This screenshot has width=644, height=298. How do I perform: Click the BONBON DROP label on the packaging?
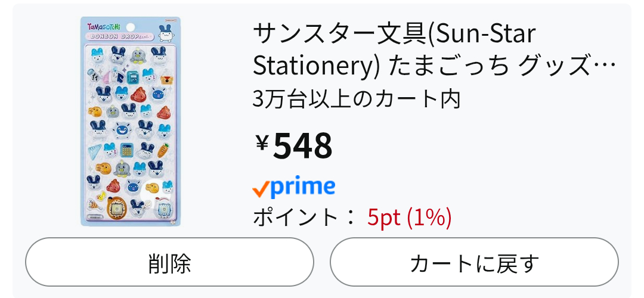[117, 37]
